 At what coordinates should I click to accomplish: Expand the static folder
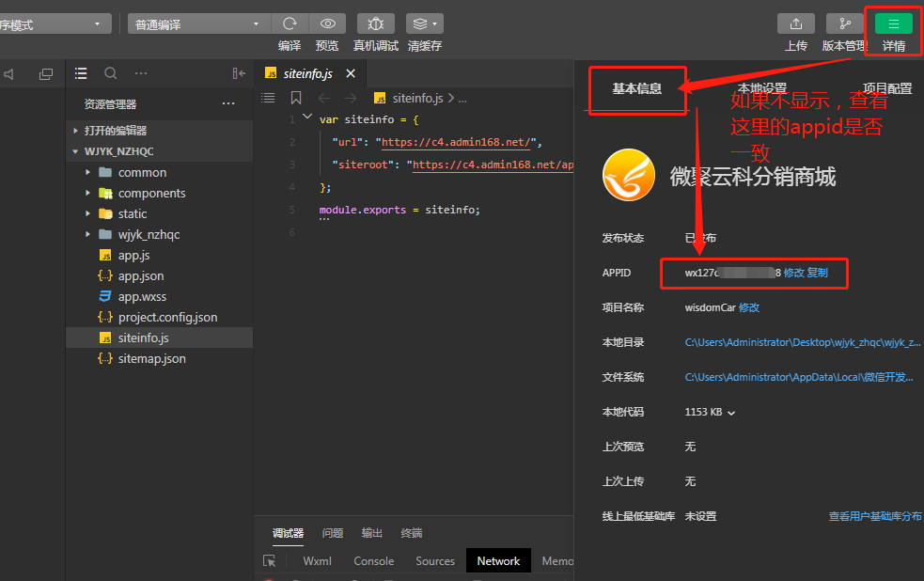point(159,213)
